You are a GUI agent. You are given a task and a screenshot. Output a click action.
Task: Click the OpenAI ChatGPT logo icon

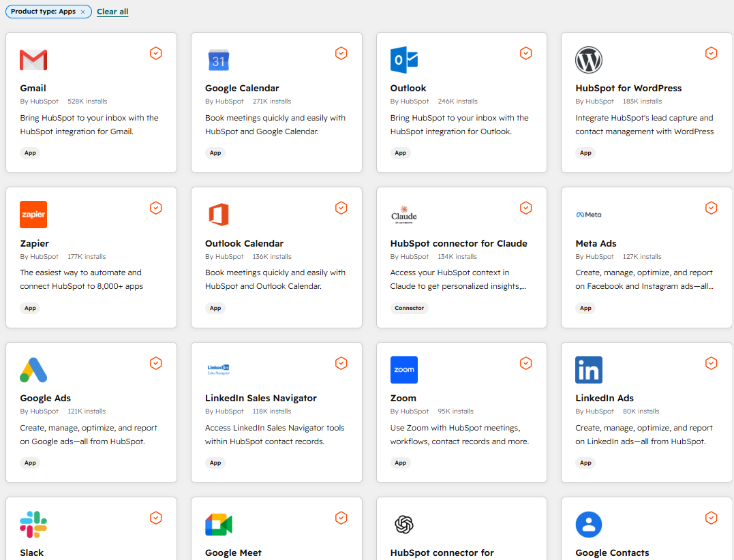[x=404, y=525]
